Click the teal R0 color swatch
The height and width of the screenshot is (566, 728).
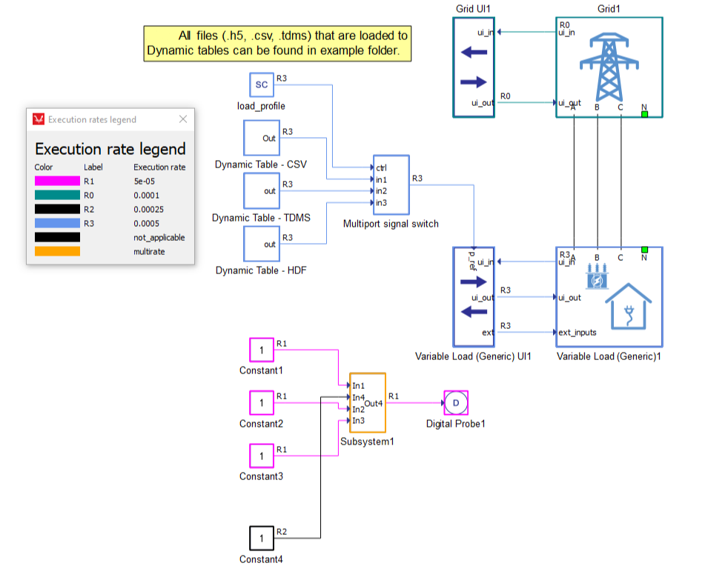[57, 195]
